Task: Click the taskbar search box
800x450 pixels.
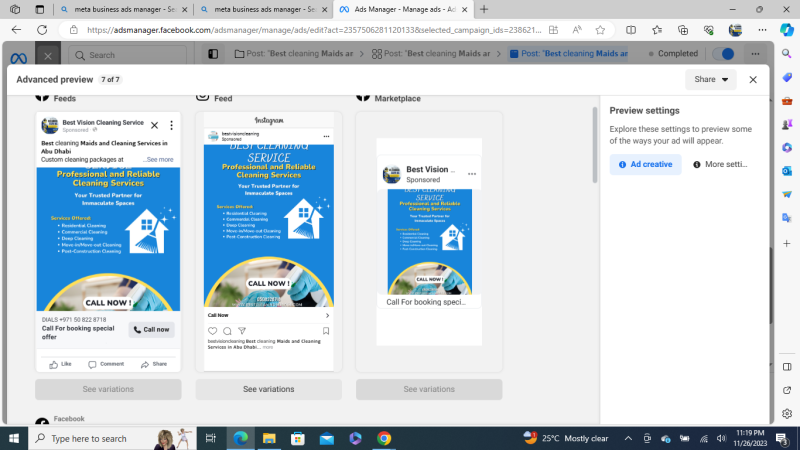Action: 112,438
